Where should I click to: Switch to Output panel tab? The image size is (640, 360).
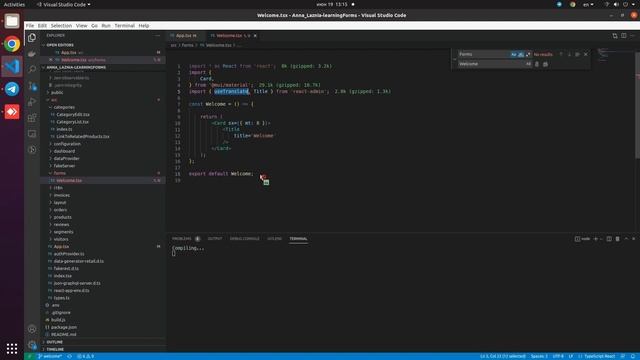click(x=215, y=239)
